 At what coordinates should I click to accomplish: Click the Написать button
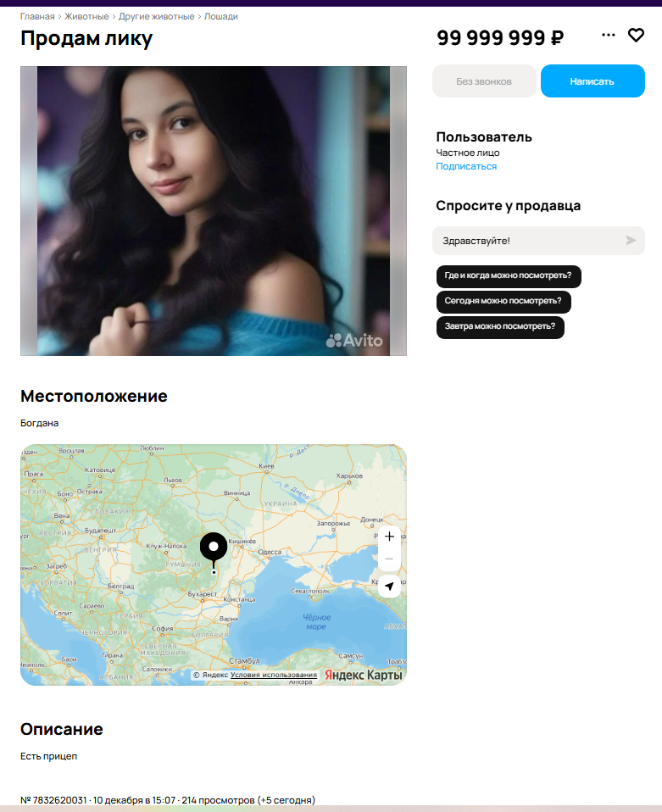pos(592,81)
